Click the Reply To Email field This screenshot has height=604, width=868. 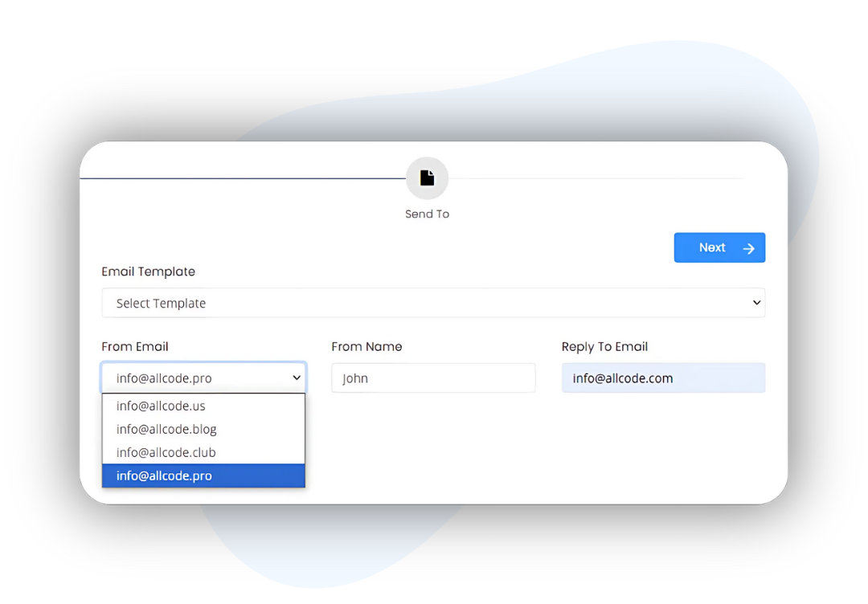pyautogui.click(x=663, y=377)
